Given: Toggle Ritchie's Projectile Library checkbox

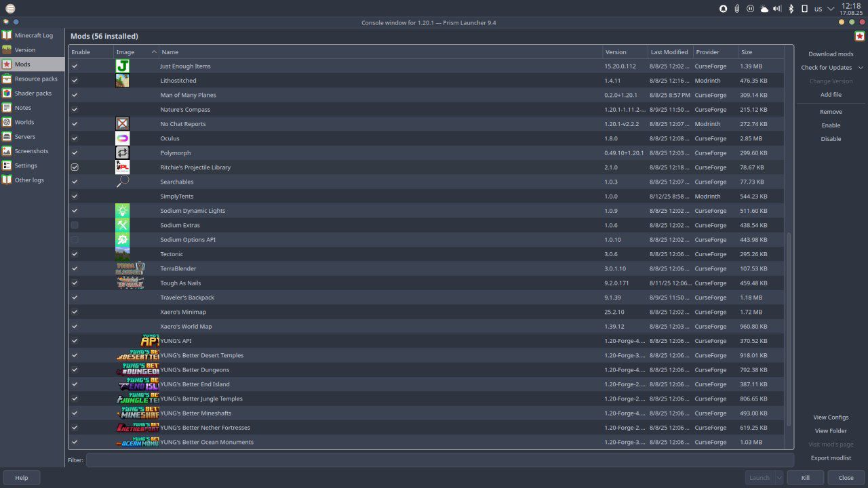Looking at the screenshot, I should coord(75,167).
